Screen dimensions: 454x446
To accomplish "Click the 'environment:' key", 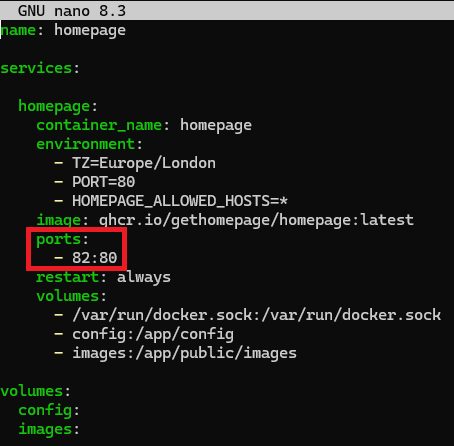I will coord(89,144).
